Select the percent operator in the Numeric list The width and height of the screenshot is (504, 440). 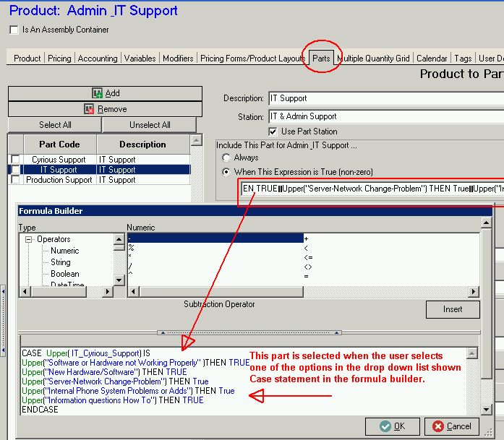point(131,248)
